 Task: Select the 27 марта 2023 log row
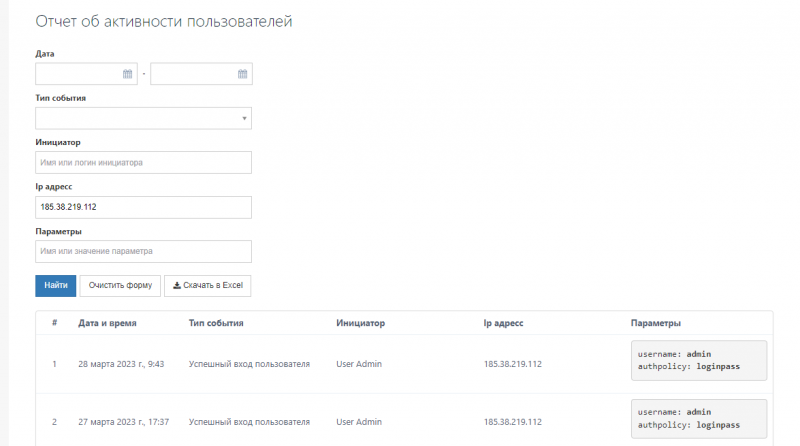tap(404, 420)
